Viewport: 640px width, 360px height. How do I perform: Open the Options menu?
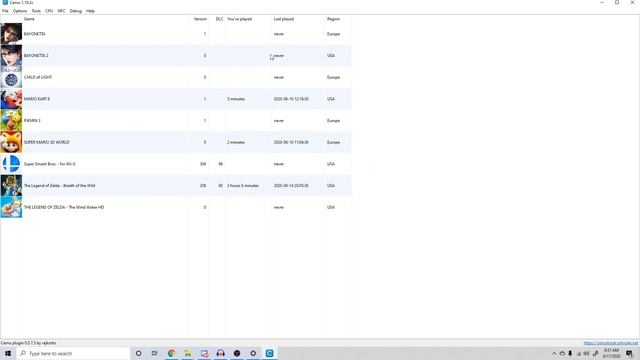(x=20, y=11)
